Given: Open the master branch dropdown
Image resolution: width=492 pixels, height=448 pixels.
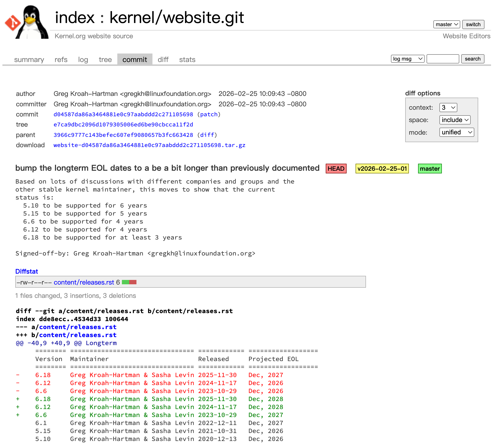Looking at the screenshot, I should point(447,24).
